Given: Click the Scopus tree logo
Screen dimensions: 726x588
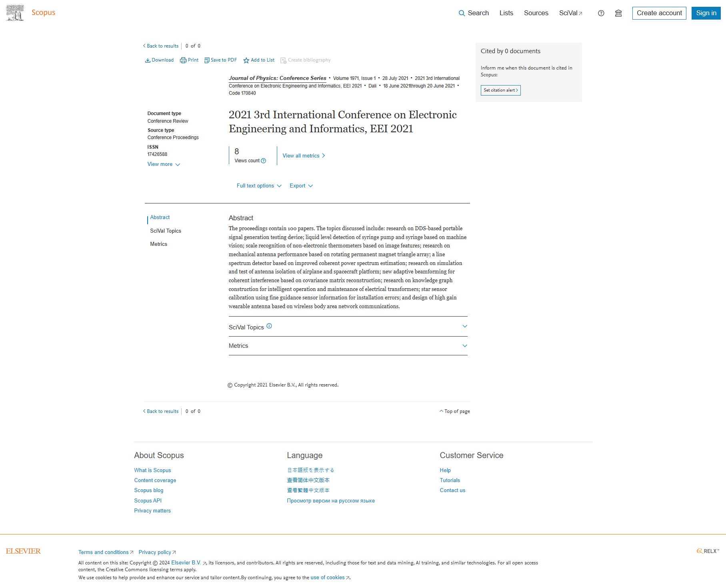Looking at the screenshot, I should pyautogui.click(x=15, y=13).
